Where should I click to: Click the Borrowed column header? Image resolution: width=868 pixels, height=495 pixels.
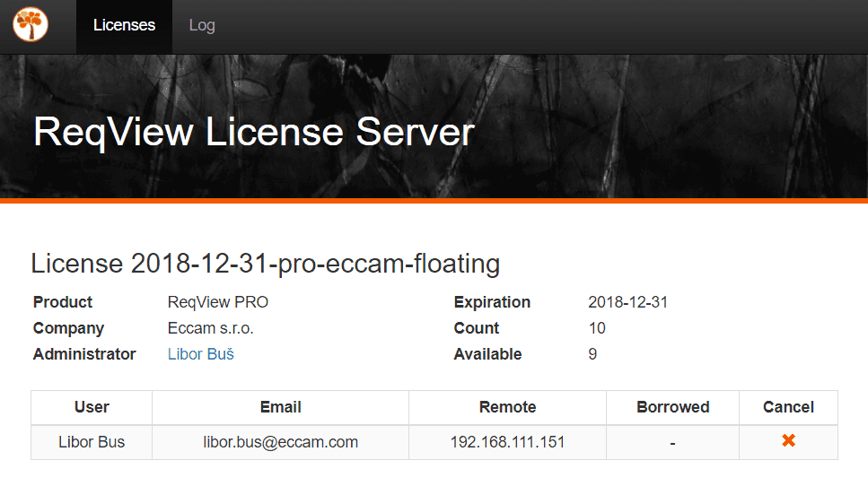672,407
